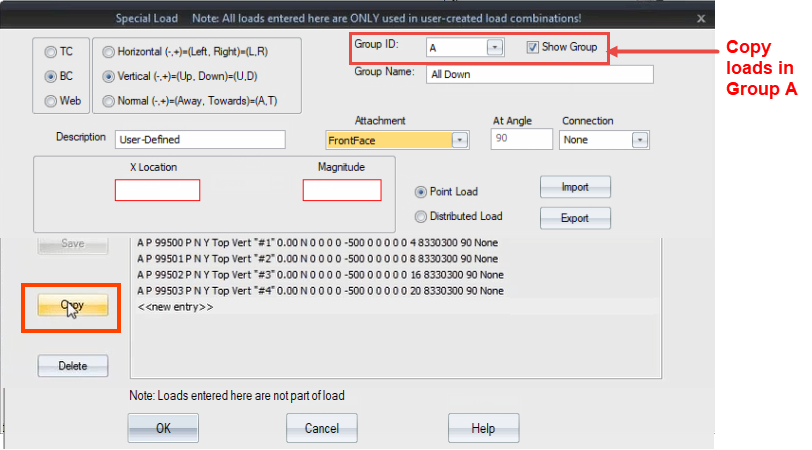Click the X Location input box

(157, 190)
